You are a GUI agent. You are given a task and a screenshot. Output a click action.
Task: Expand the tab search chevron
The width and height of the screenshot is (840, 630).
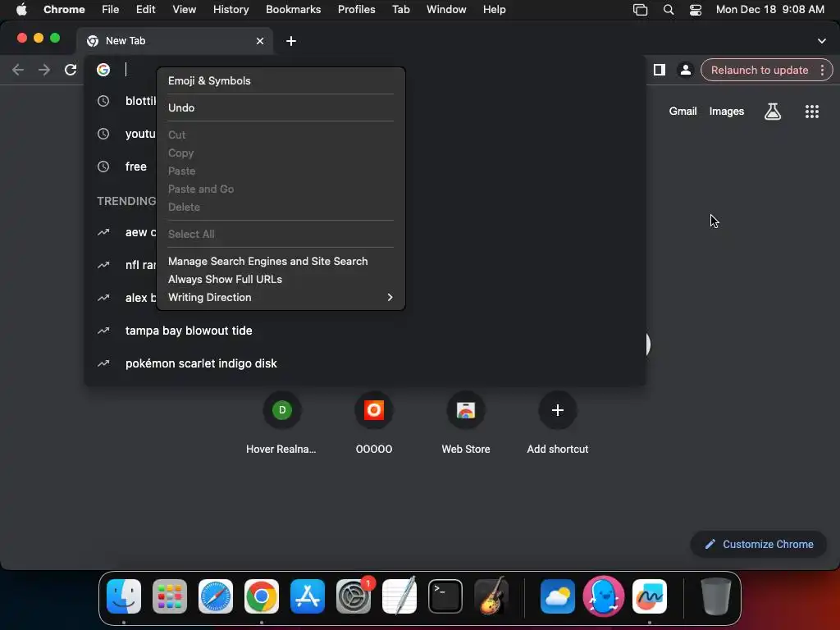click(x=821, y=41)
